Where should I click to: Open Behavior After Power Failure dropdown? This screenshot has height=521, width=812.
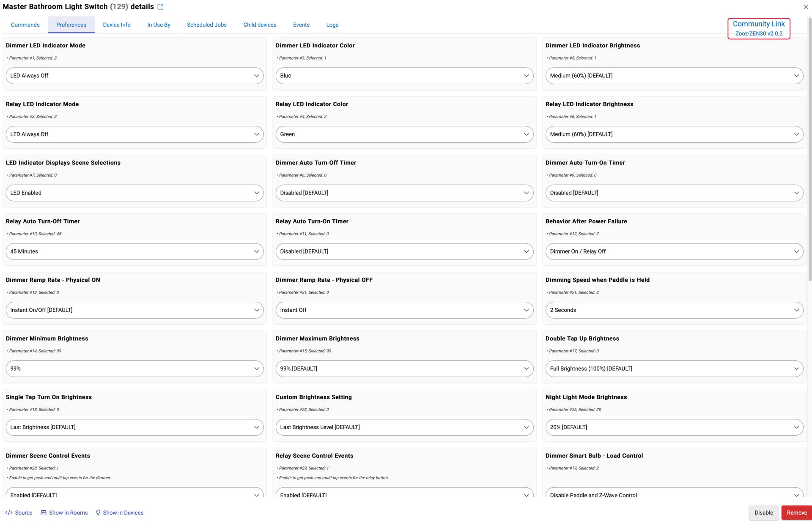(x=674, y=251)
